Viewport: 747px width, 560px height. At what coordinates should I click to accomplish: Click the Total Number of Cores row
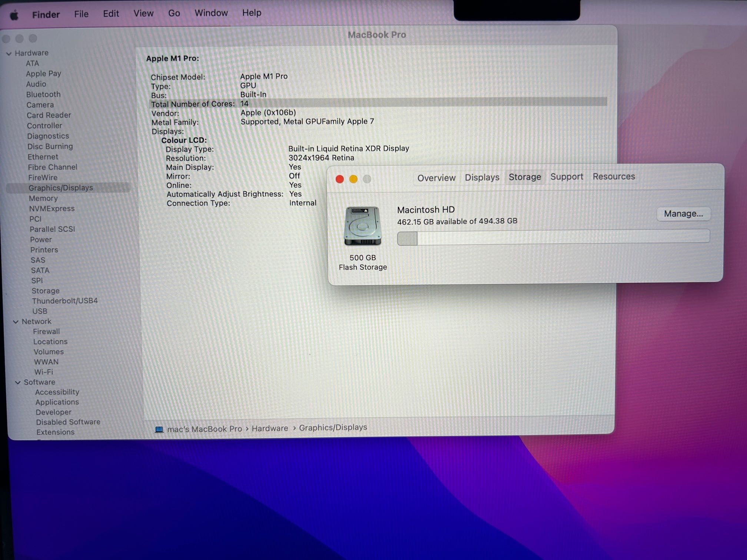[x=378, y=103]
